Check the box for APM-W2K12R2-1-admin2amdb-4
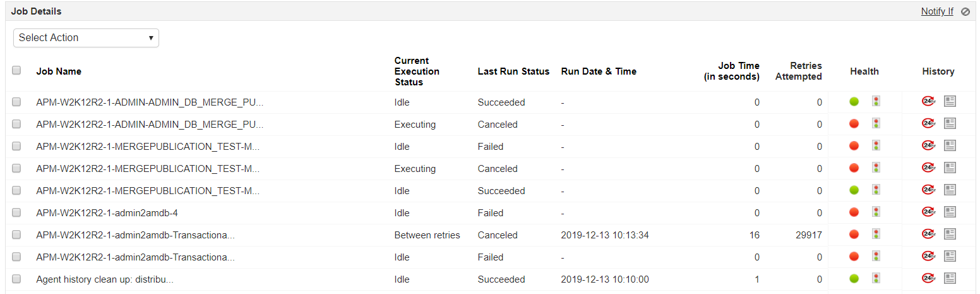The height and width of the screenshot is (294, 980). coord(16,212)
